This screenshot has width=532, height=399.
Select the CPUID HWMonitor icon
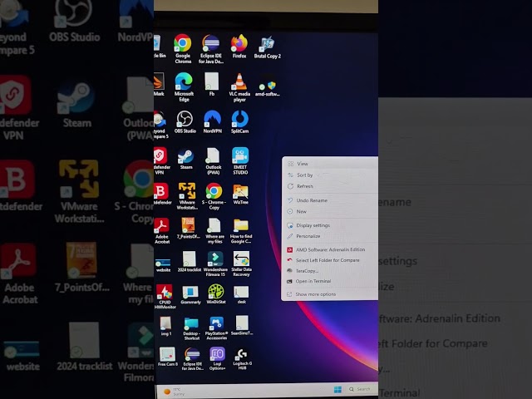coord(165,297)
